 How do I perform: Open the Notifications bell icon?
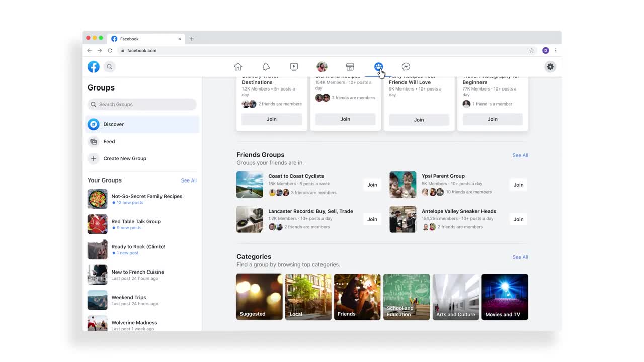coord(266,67)
